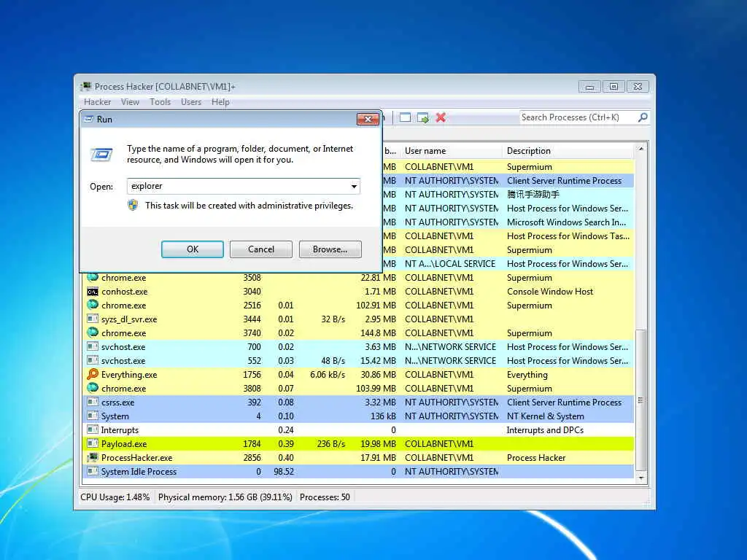Click CPU Usage: 1.48% in status bar
Viewport: 747px width, 560px height.
(115, 497)
